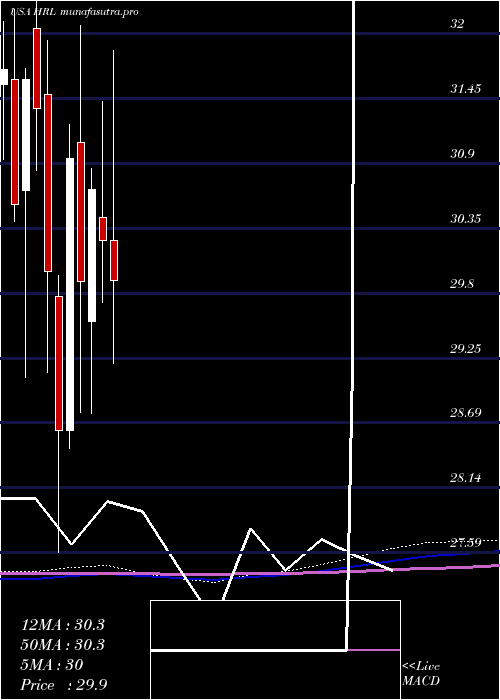Click the 27.59 price axis label
This screenshot has width=500, height=700.
coord(465,543)
